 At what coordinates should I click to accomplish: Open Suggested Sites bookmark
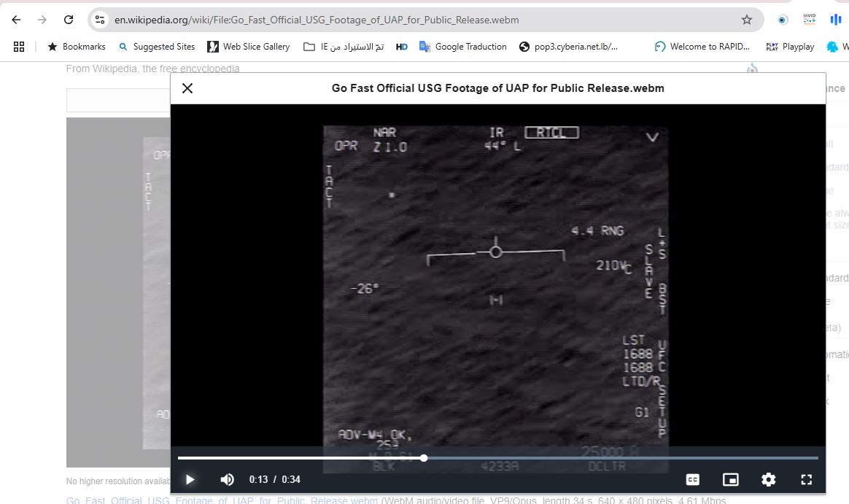click(x=157, y=47)
